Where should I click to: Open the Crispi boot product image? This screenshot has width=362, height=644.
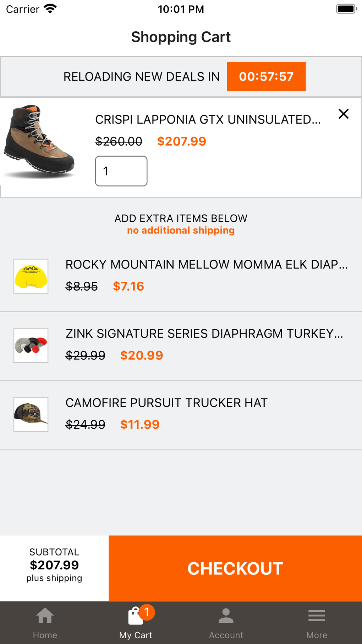[39, 142]
